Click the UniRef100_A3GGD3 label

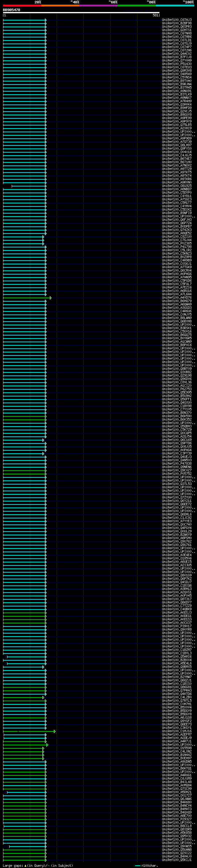(177, 308)
